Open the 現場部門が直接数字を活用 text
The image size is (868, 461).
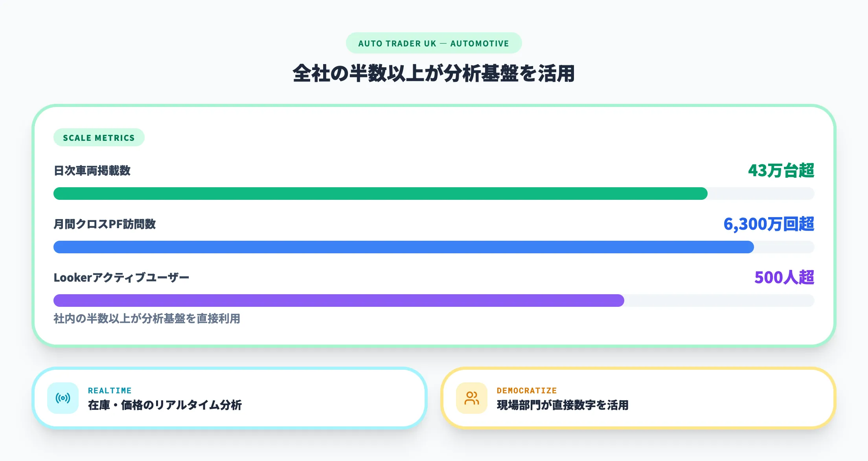563,405
